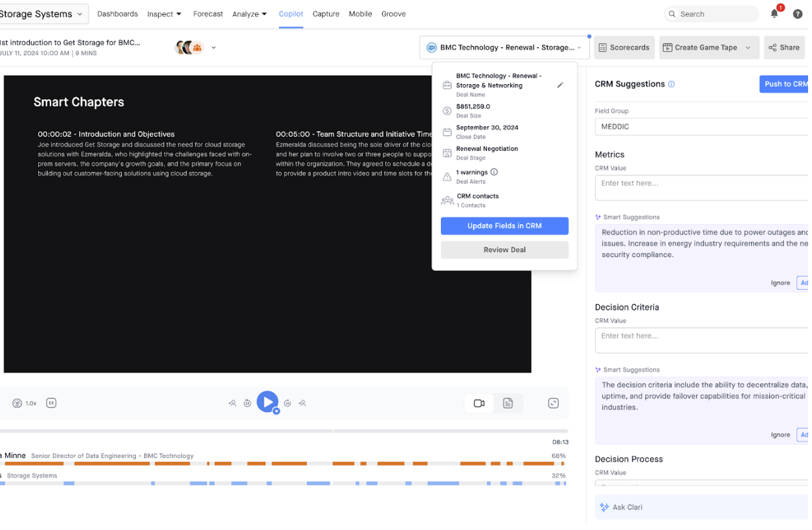Open the help question mark icon
This screenshot has width=812, height=530.
[x=797, y=14]
